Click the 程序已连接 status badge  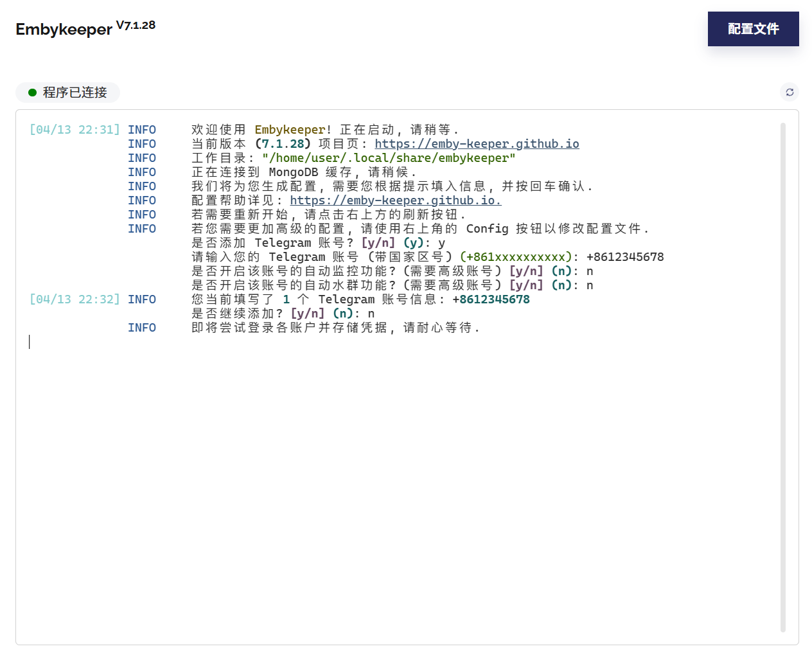click(x=67, y=93)
